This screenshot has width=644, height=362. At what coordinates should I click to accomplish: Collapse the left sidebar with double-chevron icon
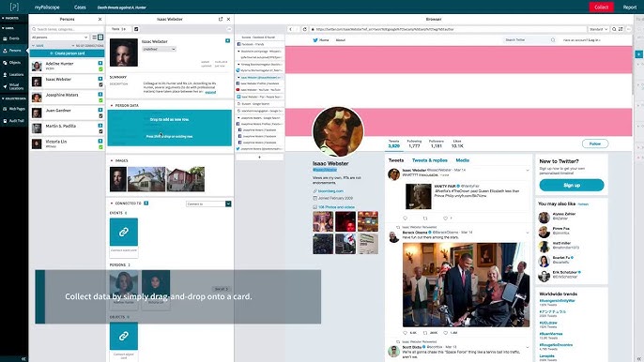pyautogui.click(x=23, y=358)
